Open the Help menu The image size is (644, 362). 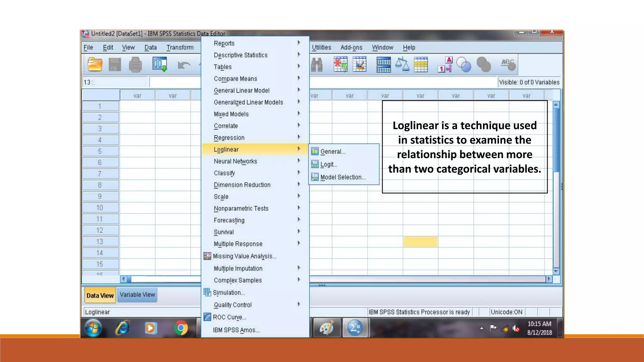(x=409, y=47)
